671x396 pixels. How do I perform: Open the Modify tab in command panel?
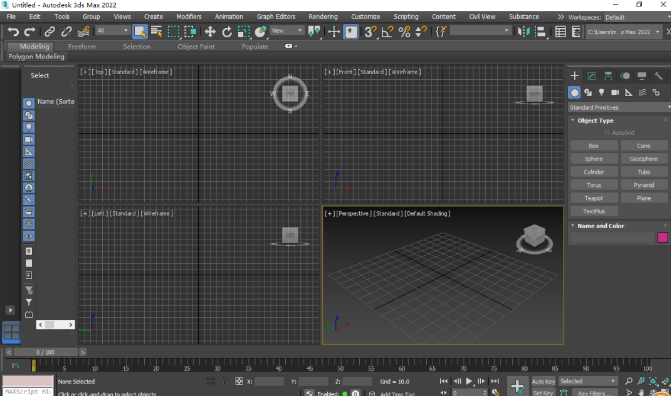coord(591,76)
